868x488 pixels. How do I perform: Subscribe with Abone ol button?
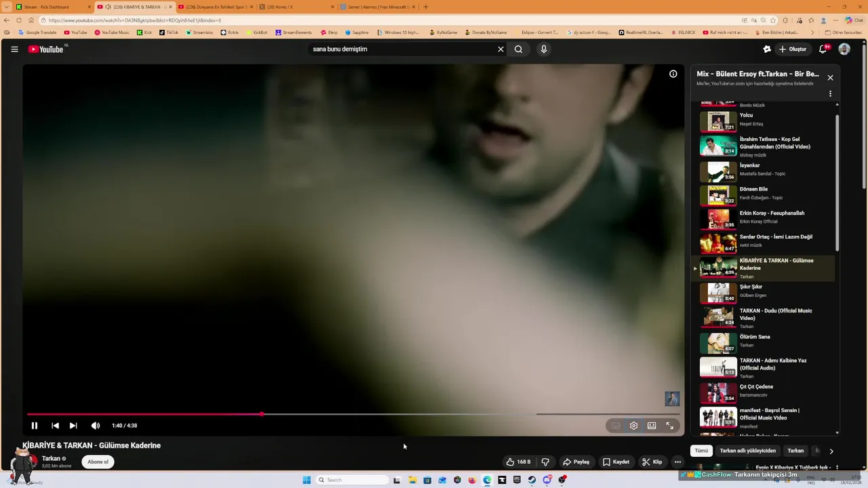[x=98, y=462]
